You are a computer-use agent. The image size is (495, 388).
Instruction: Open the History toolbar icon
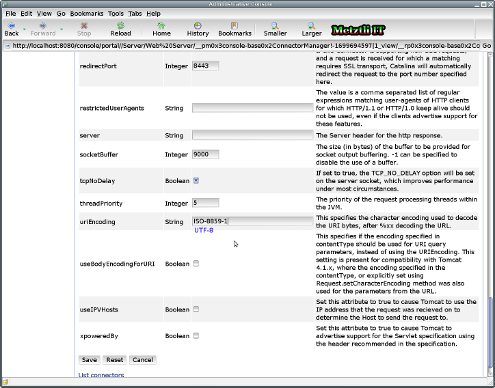[x=198, y=25]
